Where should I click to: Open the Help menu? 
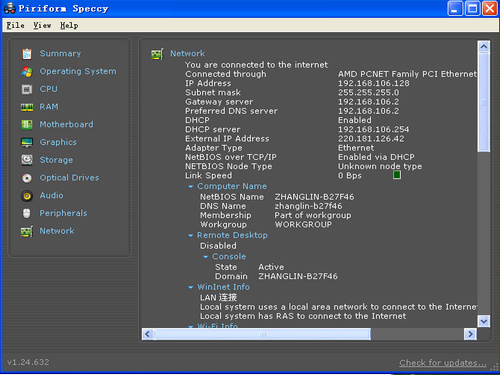pos(69,25)
